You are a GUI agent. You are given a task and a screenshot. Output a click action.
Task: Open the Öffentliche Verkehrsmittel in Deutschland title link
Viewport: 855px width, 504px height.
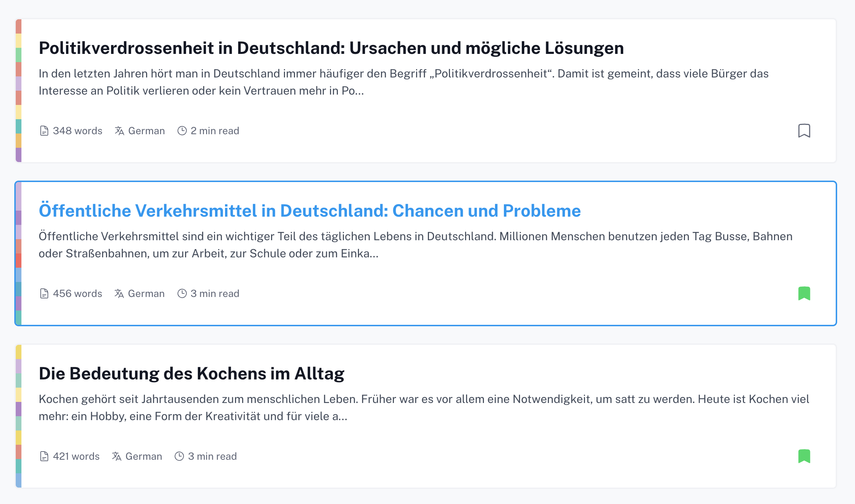click(310, 211)
